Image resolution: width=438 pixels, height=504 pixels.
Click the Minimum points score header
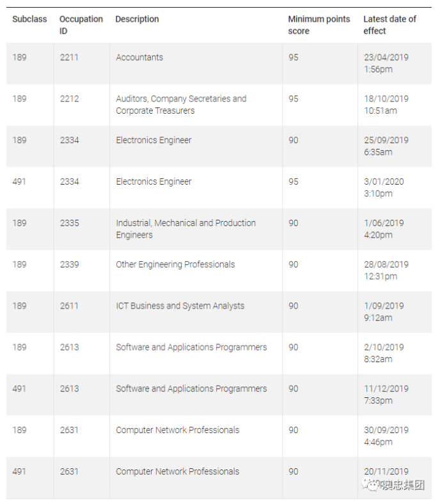point(318,25)
